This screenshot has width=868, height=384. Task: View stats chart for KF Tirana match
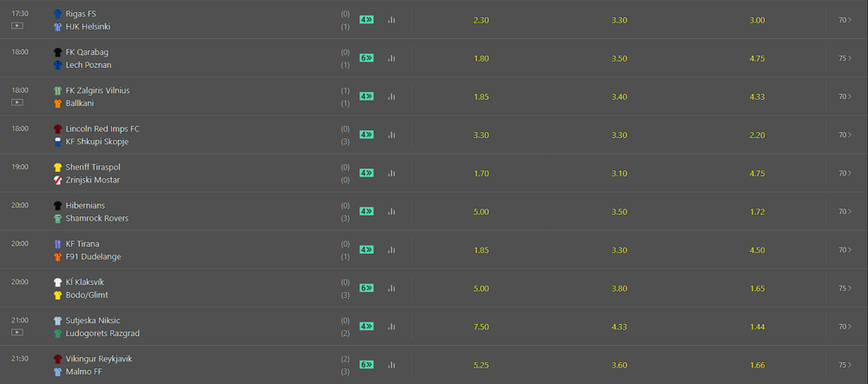(x=391, y=250)
